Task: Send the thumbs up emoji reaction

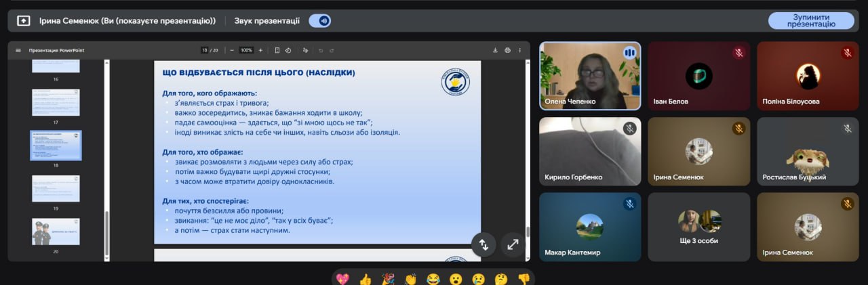Action: [x=366, y=278]
